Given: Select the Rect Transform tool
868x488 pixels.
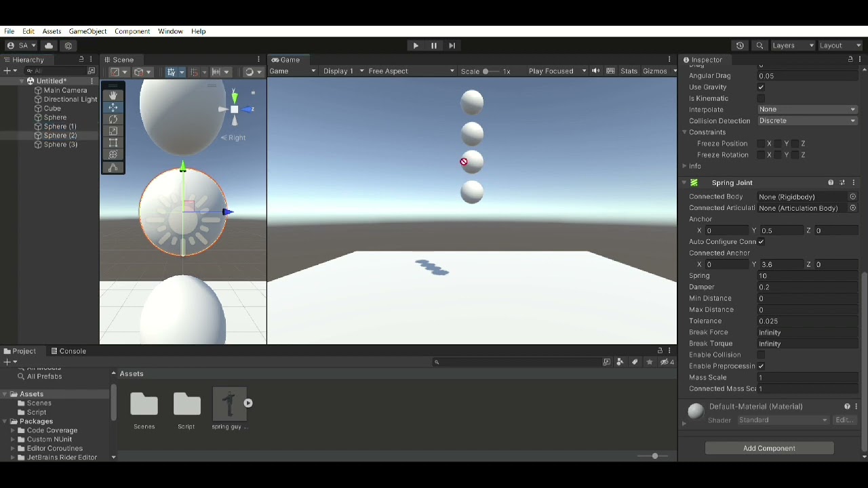Looking at the screenshot, I should (x=113, y=143).
